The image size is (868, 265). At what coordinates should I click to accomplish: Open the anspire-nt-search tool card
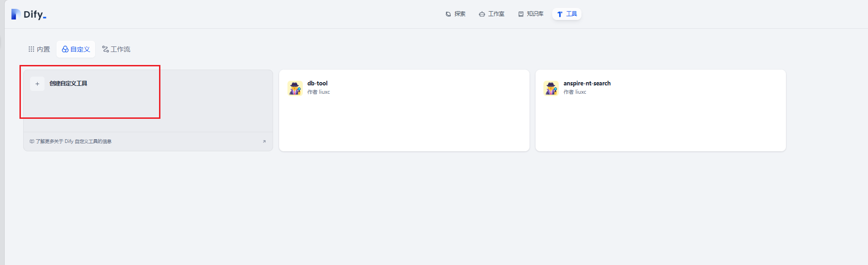(x=660, y=110)
